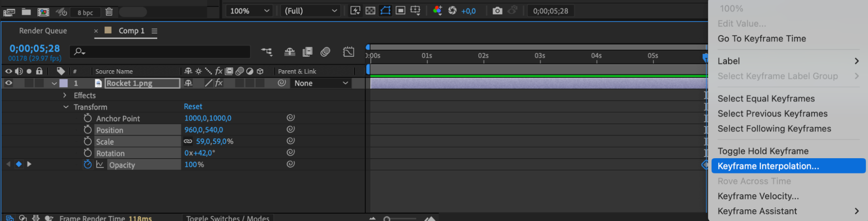Viewport: 868px width, 221px height.
Task: Delete selected project items with trash icon
Action: [109, 12]
